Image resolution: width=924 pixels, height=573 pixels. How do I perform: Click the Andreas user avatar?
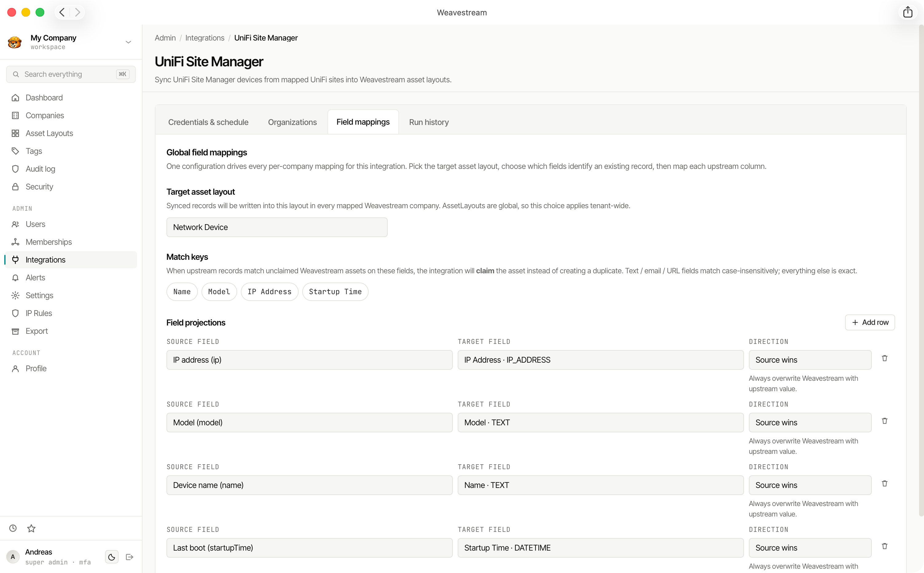coord(13,557)
